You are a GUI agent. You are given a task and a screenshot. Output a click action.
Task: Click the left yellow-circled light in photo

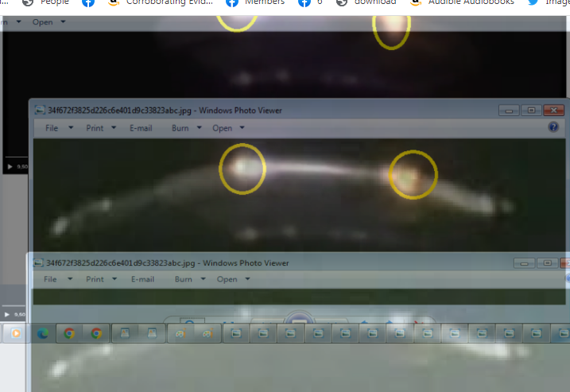242,169
